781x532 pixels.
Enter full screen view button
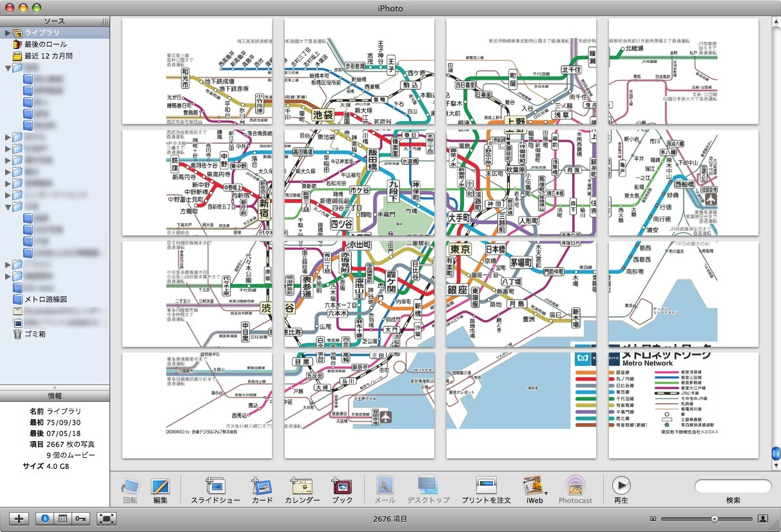click(x=106, y=518)
